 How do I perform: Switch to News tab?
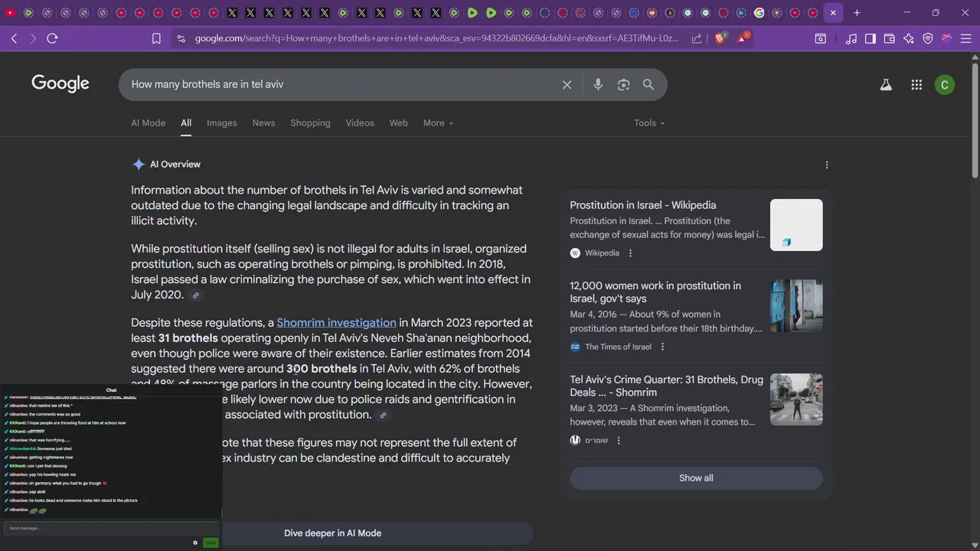coord(263,123)
